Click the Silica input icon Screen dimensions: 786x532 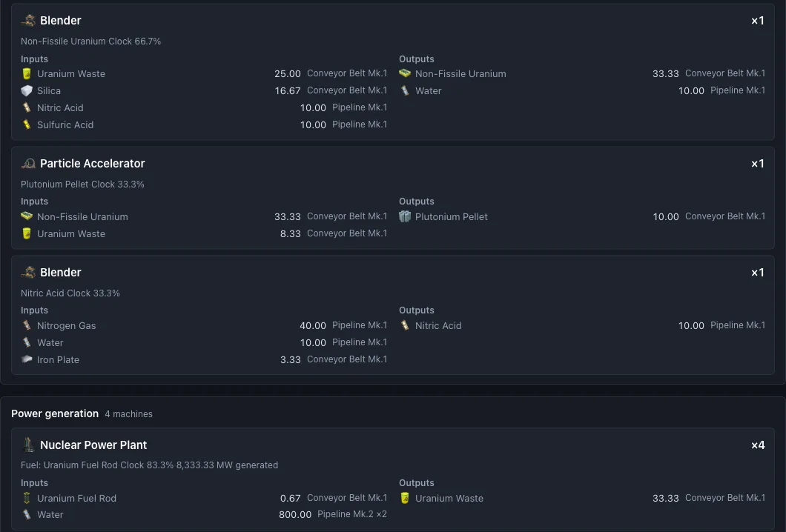click(27, 90)
